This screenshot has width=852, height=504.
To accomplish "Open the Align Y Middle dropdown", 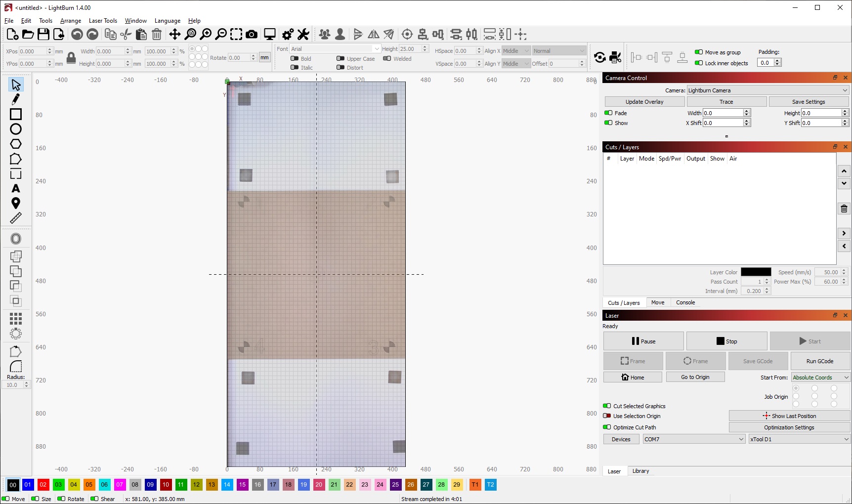I will pos(516,64).
